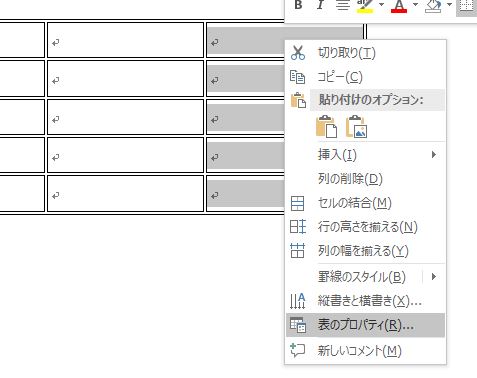This screenshot has width=477, height=378.
Task: Open the font color dropdown arrow
Action: click(415, 5)
